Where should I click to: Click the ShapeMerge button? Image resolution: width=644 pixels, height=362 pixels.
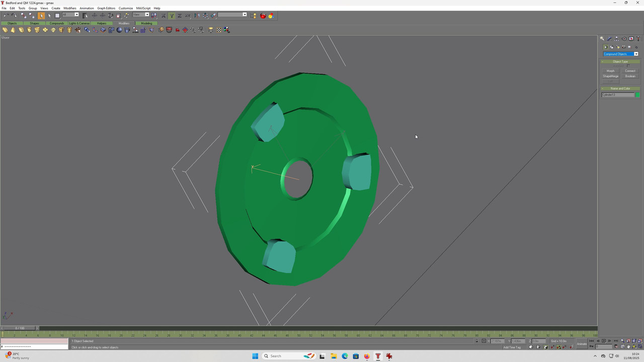pos(611,76)
